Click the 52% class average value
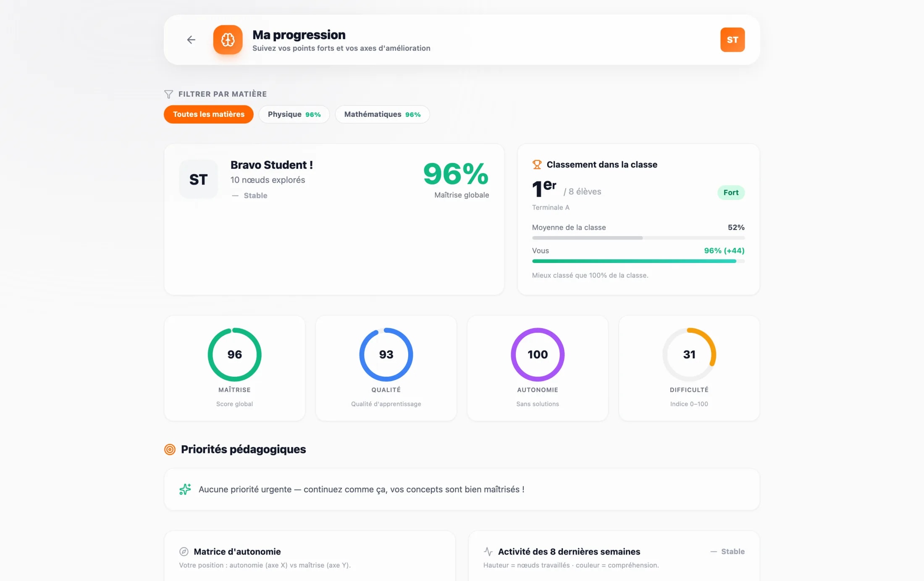 click(736, 227)
